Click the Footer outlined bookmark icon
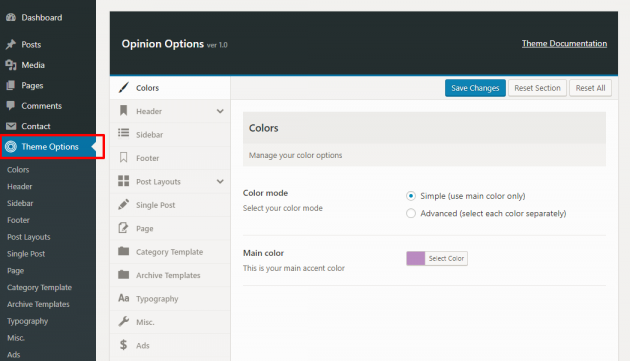 124,158
